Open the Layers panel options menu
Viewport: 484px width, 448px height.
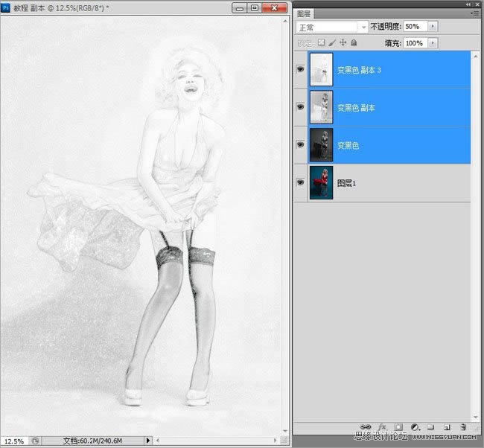coord(474,13)
